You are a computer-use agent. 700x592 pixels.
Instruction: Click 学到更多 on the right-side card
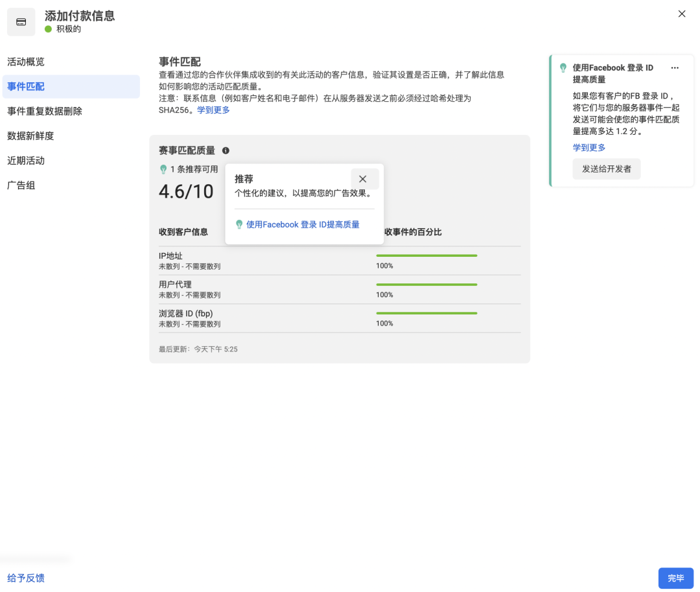(x=589, y=147)
